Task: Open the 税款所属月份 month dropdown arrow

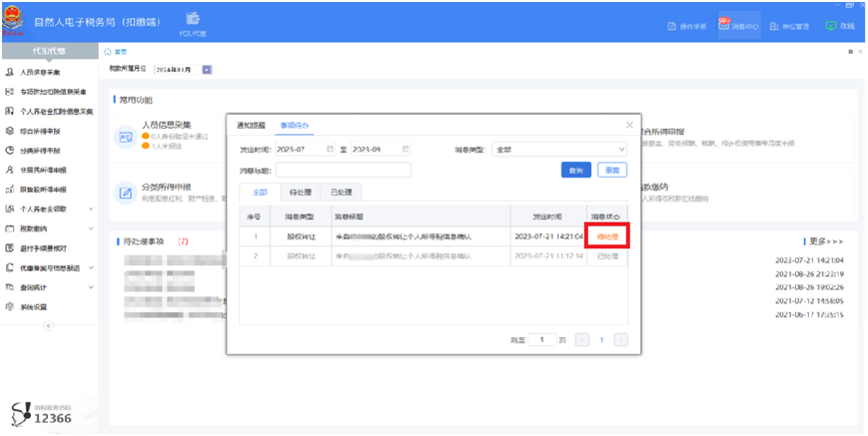Action: [x=207, y=70]
